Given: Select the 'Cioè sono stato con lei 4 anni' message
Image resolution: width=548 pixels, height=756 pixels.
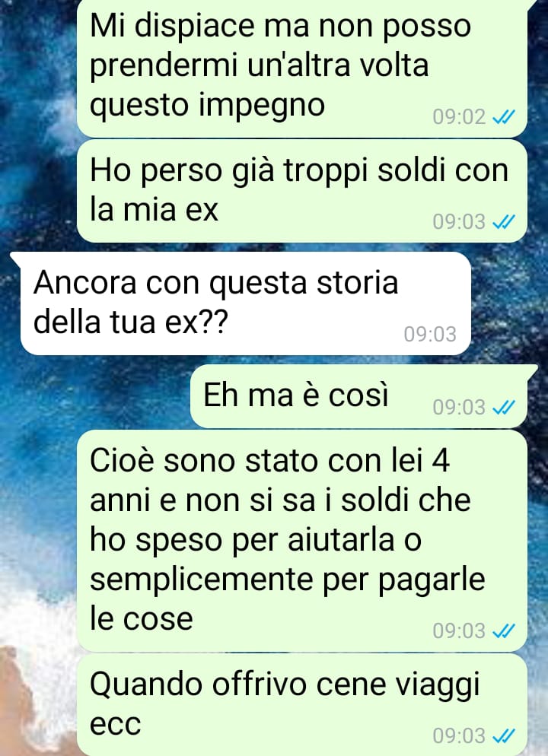Looking at the screenshot, I should point(302,541).
